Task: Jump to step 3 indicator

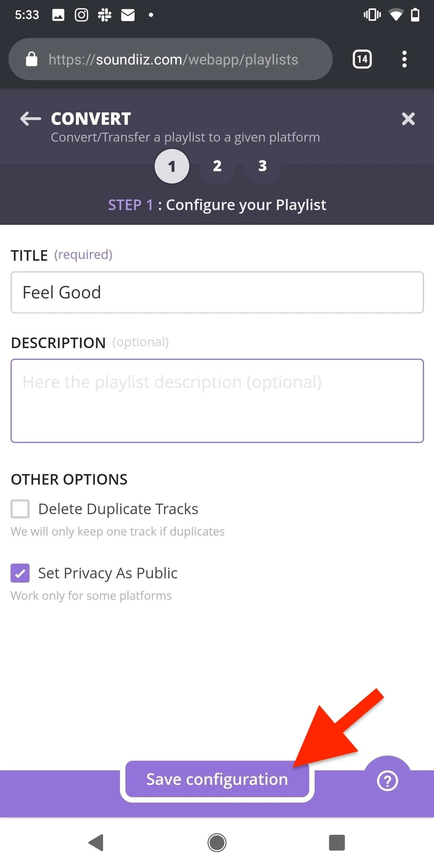Action: [263, 166]
